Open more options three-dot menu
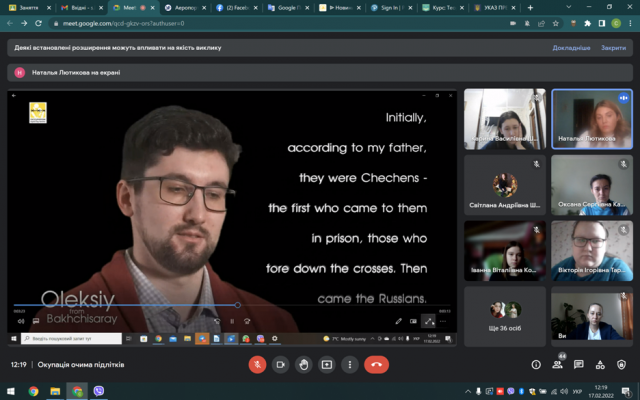Image resolution: width=640 pixels, height=400 pixels. click(x=350, y=364)
